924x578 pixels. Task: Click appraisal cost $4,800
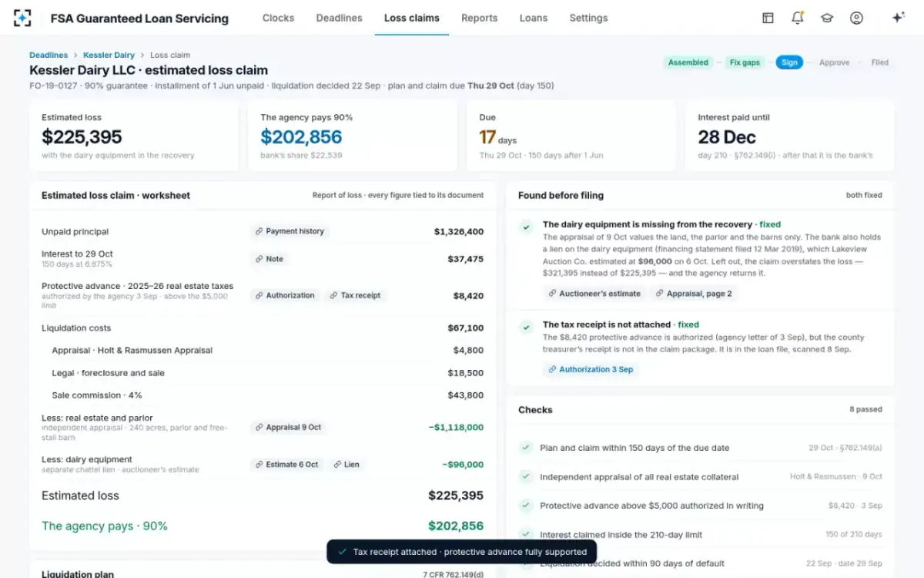point(468,350)
